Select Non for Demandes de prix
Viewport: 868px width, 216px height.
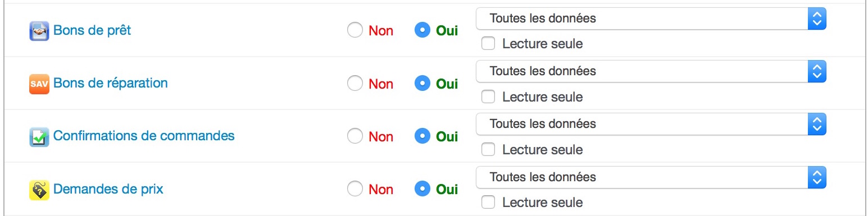355,190
